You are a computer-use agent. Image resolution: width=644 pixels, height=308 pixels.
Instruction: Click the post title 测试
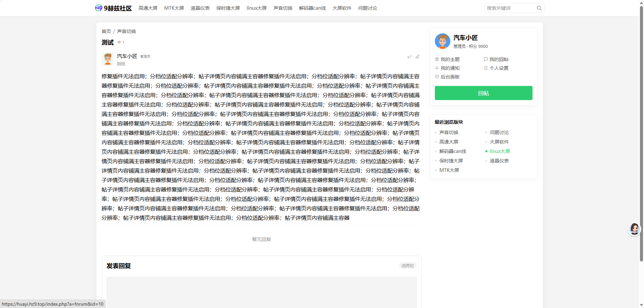(x=108, y=42)
